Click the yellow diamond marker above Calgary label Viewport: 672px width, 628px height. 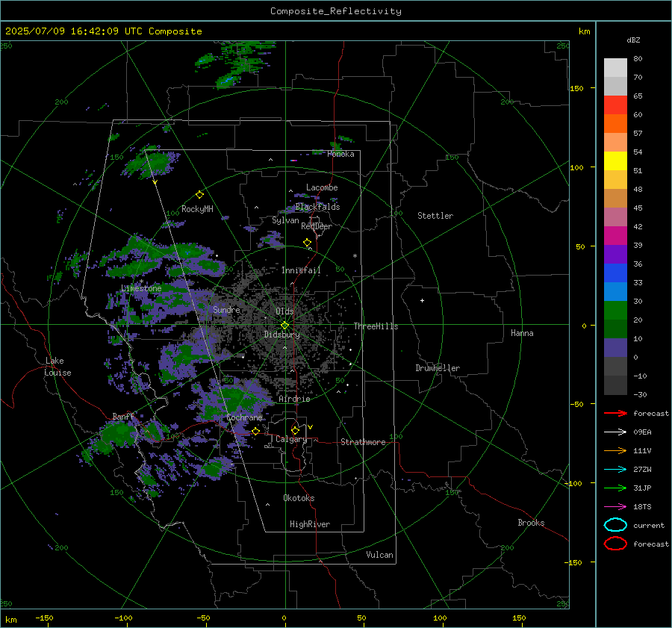click(295, 430)
